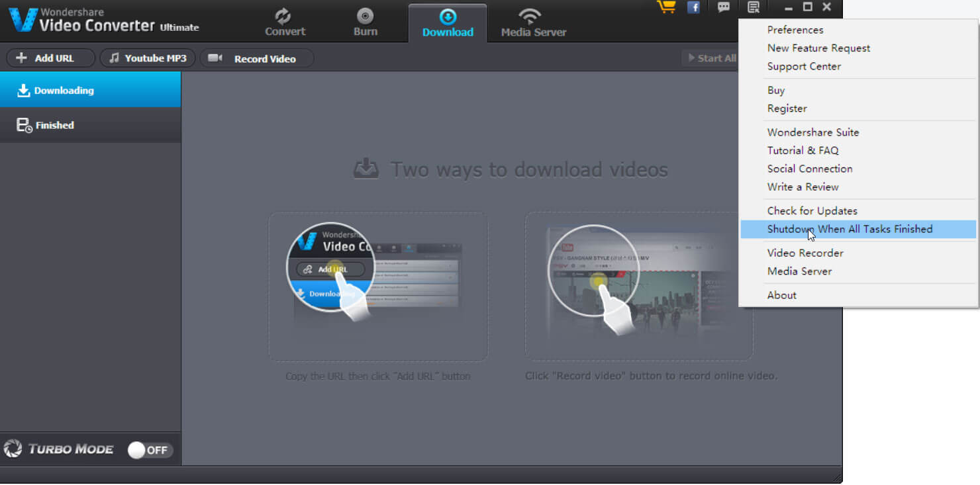
Task: Click the Youtube MP3 button
Action: (148, 58)
